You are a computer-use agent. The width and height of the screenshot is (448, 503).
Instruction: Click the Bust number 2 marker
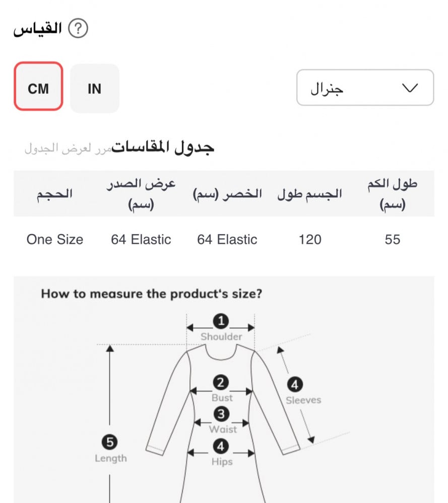[x=221, y=383]
